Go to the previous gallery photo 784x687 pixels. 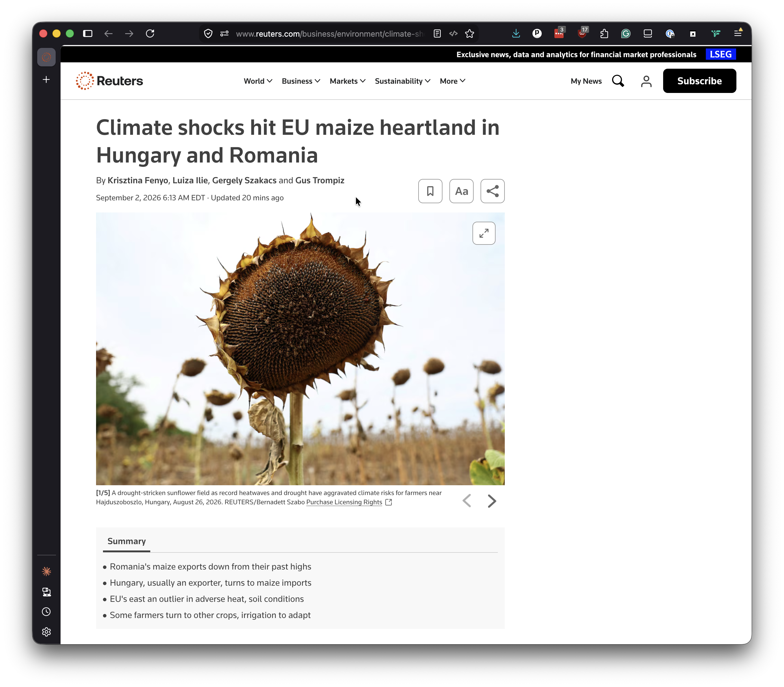pyautogui.click(x=466, y=501)
